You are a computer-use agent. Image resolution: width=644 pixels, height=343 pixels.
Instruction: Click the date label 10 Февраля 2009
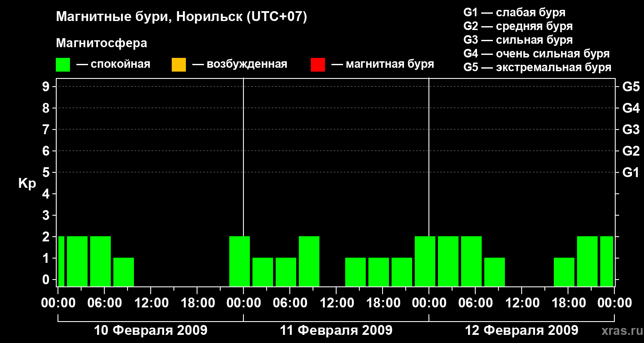(151, 331)
